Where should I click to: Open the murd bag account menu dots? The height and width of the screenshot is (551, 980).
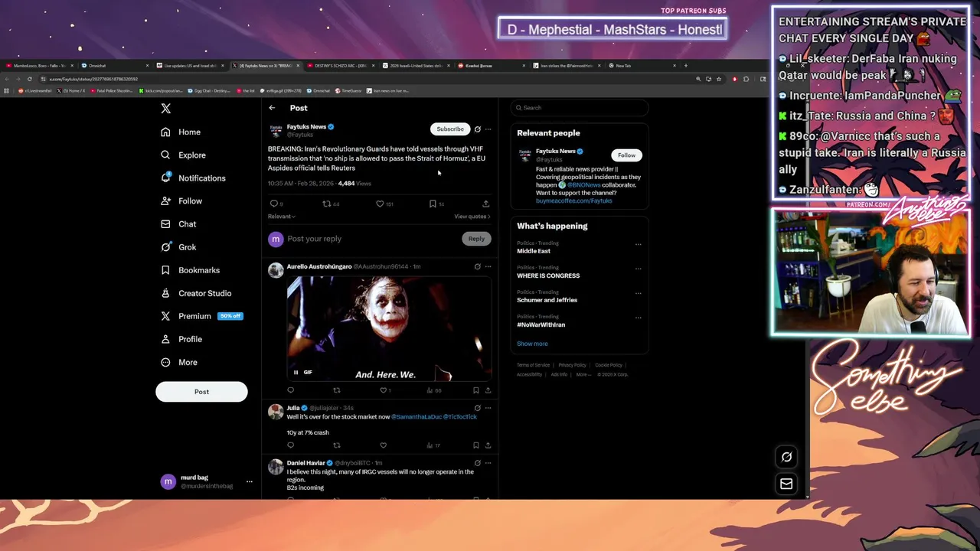(249, 481)
